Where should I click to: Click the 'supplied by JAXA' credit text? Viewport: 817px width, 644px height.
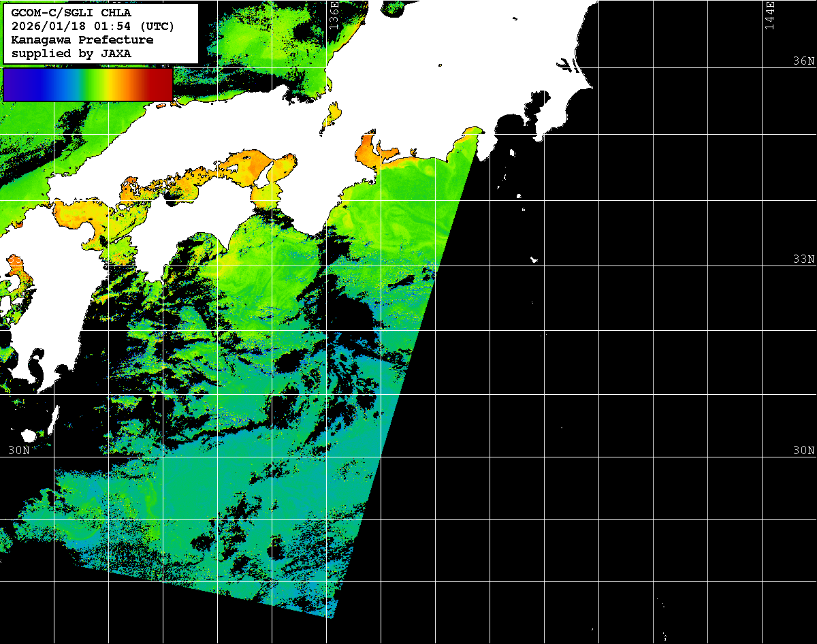[x=71, y=53]
